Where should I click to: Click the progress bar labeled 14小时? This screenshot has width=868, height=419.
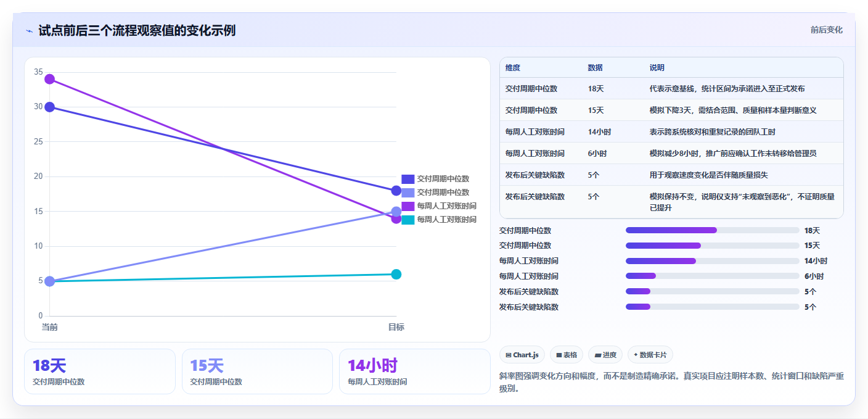pyautogui.click(x=713, y=261)
